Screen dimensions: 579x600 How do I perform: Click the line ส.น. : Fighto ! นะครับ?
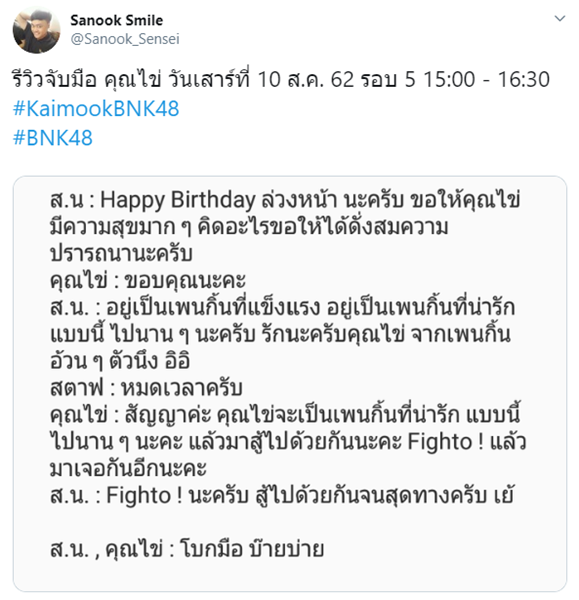point(282,495)
